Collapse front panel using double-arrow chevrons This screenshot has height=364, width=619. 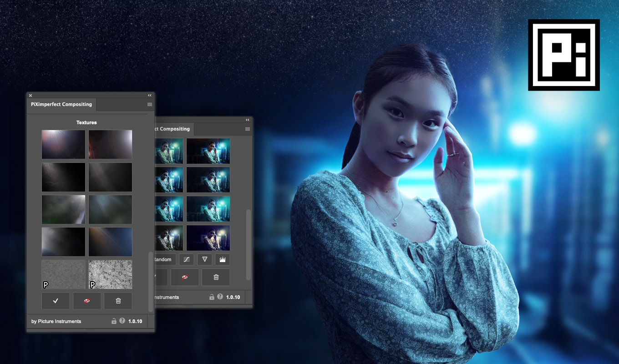click(x=149, y=96)
